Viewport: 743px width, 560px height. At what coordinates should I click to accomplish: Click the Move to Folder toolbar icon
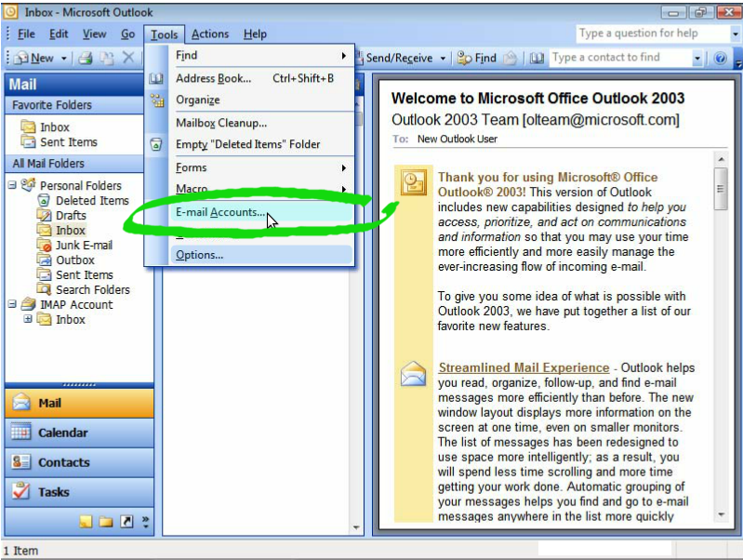click(x=107, y=58)
